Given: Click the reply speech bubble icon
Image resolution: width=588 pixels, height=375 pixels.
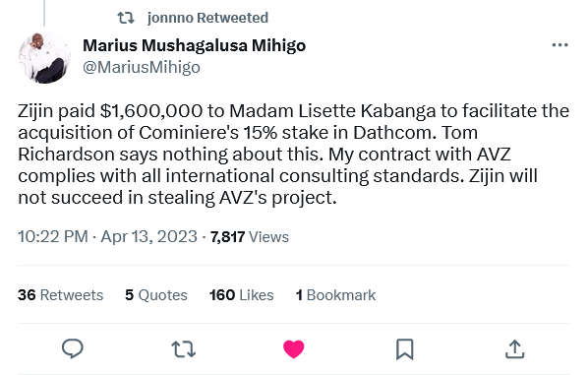Looking at the screenshot, I should tap(73, 348).
